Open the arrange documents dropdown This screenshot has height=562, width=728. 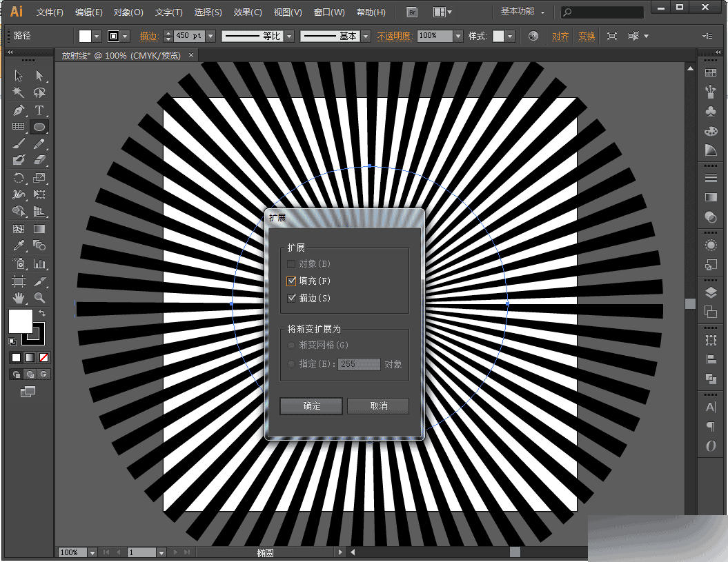[442, 12]
